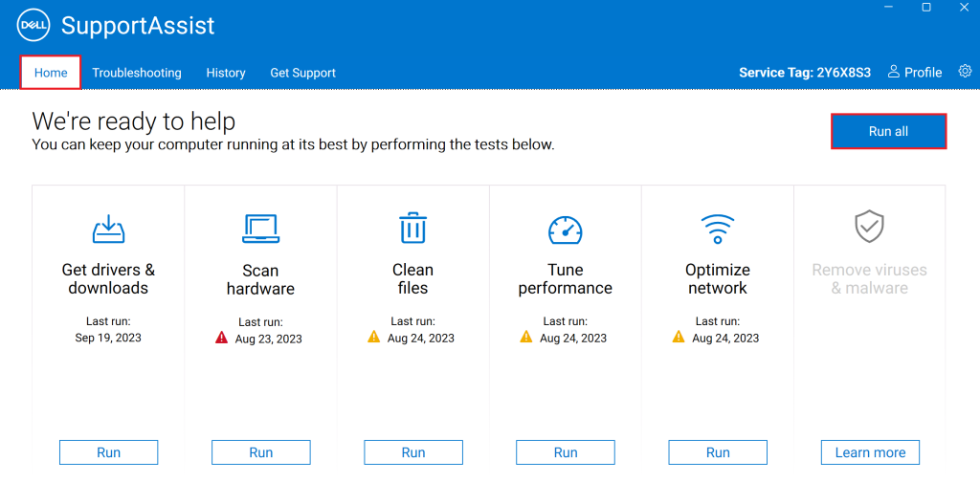Open the Troubleshooting tab
980x482 pixels.
pyautogui.click(x=137, y=73)
